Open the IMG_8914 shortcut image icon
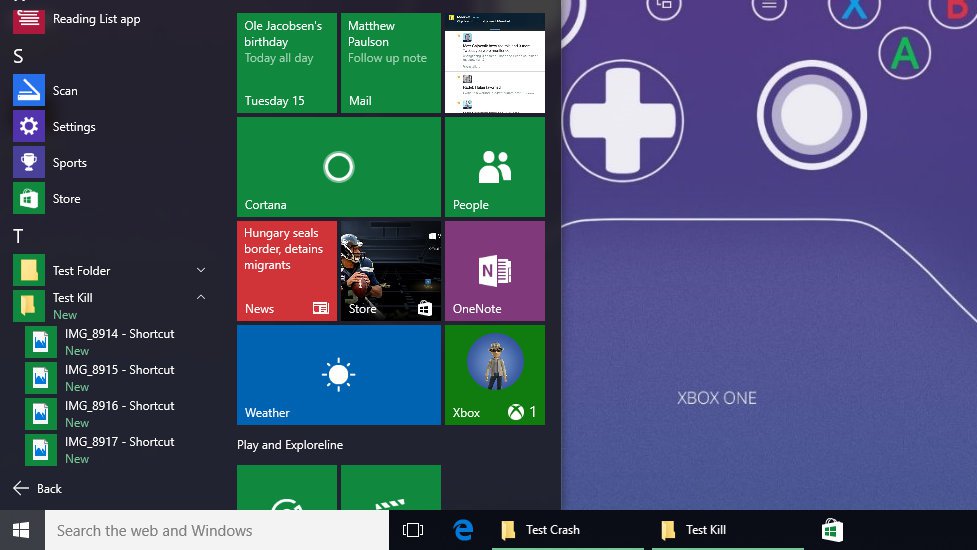977x550 pixels. tap(41, 342)
